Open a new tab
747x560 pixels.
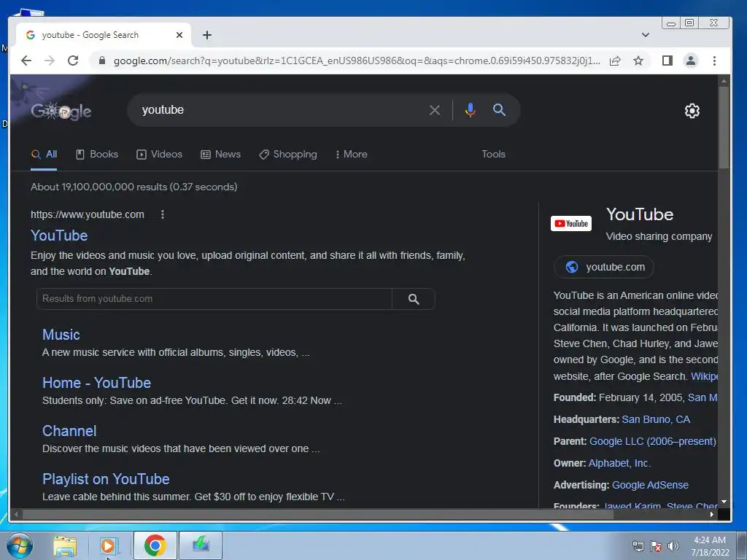pyautogui.click(x=206, y=35)
